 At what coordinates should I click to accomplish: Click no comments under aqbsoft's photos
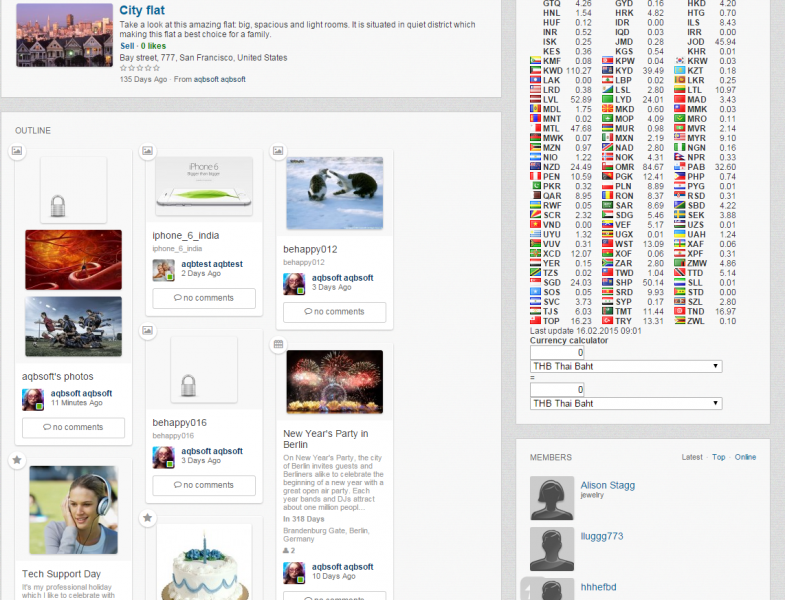pos(74,427)
